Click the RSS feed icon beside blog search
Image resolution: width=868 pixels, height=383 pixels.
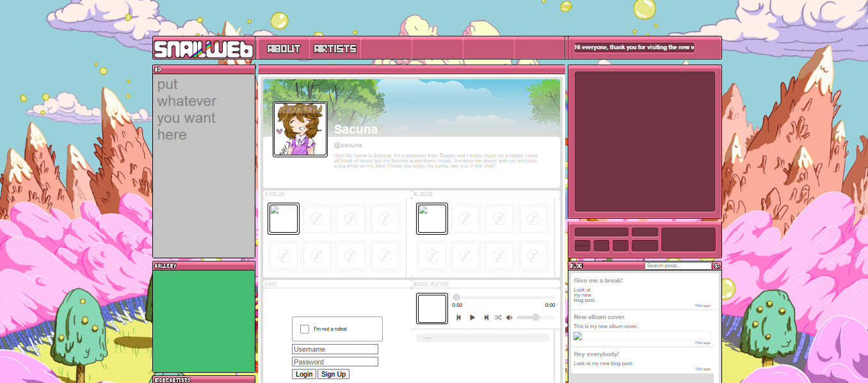(717, 266)
